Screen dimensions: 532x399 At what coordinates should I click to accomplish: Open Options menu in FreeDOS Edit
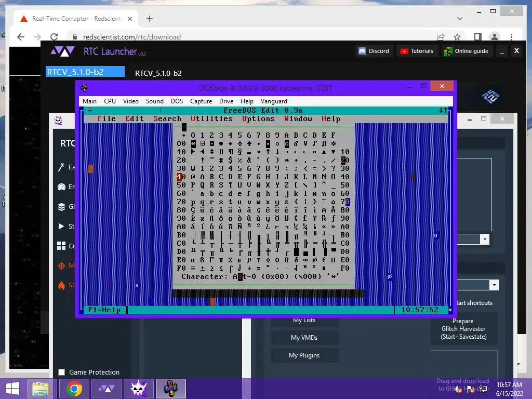(x=258, y=119)
